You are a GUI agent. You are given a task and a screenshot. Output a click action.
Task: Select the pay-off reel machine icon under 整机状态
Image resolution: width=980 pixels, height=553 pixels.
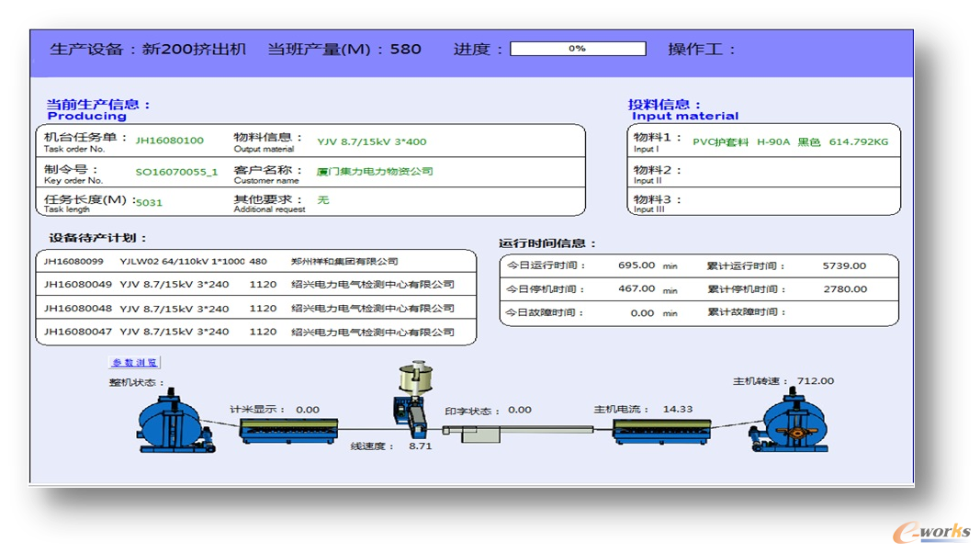coord(175,421)
